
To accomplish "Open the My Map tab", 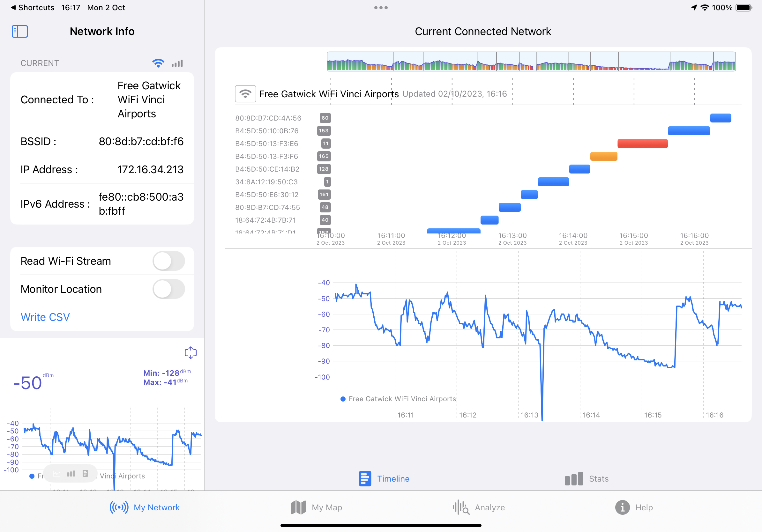I will pyautogui.click(x=316, y=507).
